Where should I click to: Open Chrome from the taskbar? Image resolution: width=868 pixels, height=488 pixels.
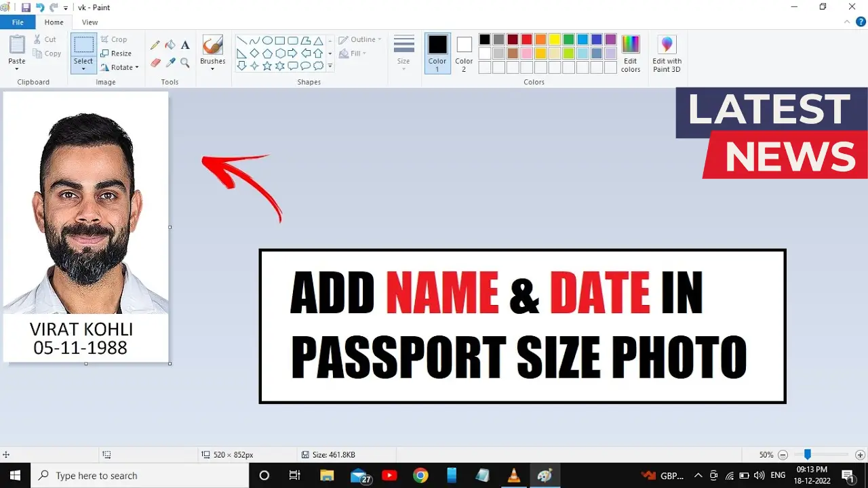tap(420, 476)
